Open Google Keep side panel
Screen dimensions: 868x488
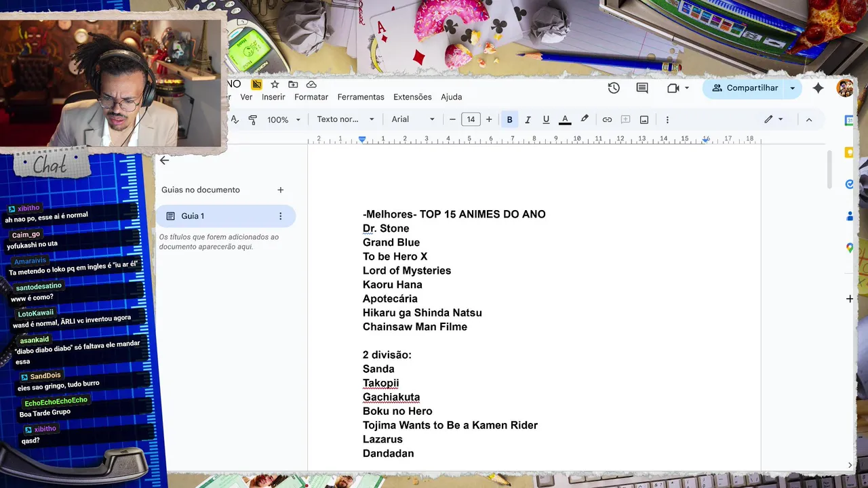pyautogui.click(x=849, y=152)
